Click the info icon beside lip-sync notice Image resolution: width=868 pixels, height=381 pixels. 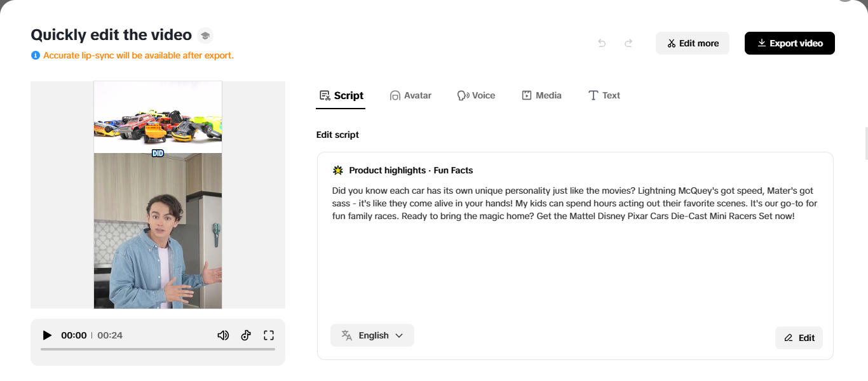[36, 55]
